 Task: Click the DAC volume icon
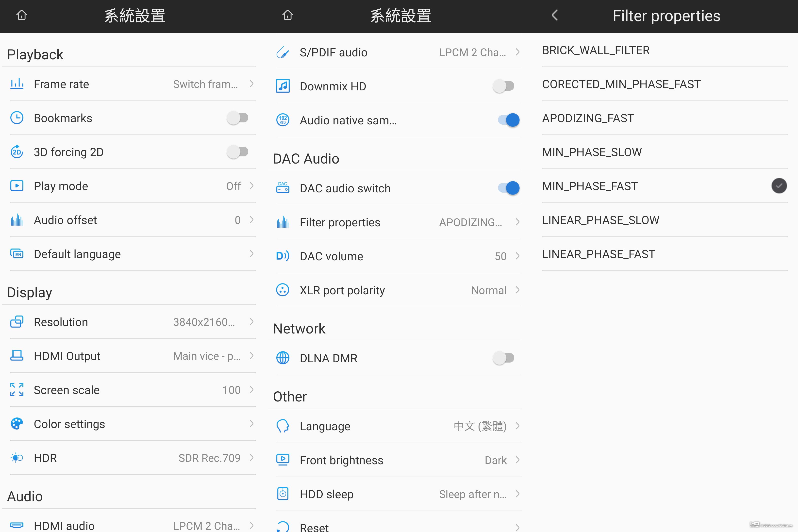[x=283, y=256]
